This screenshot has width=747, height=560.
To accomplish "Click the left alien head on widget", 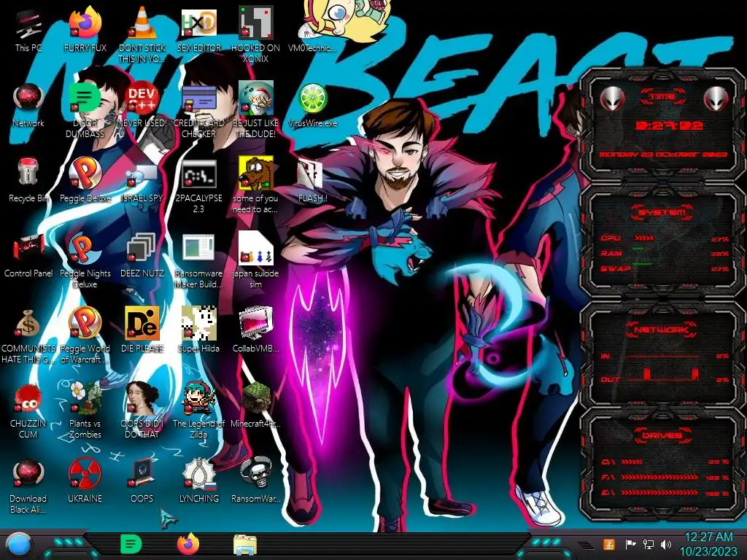I will (x=612, y=98).
